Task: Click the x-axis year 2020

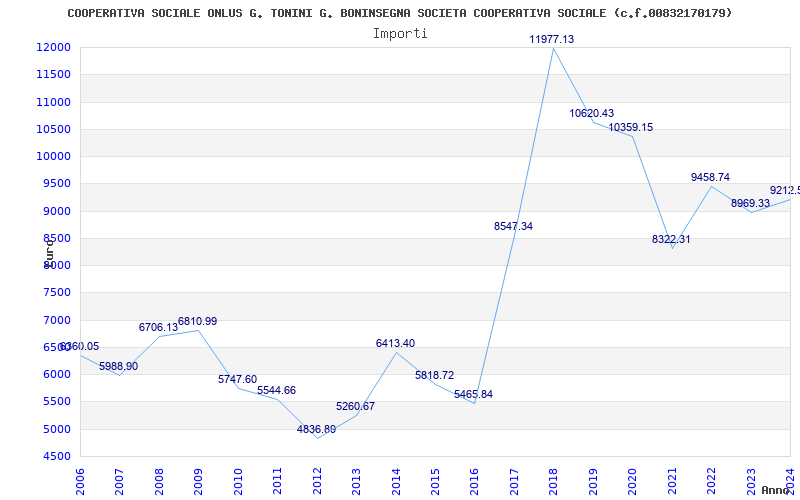Action: pos(633,481)
